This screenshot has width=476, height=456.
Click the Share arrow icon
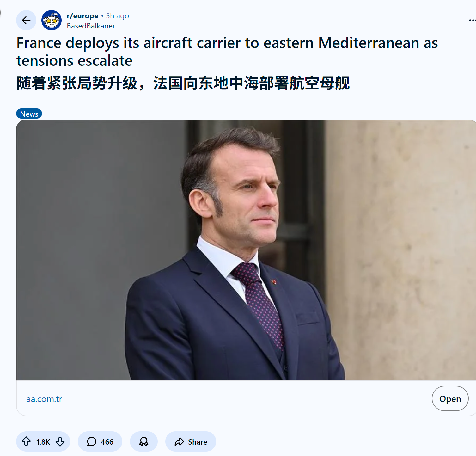(179, 442)
